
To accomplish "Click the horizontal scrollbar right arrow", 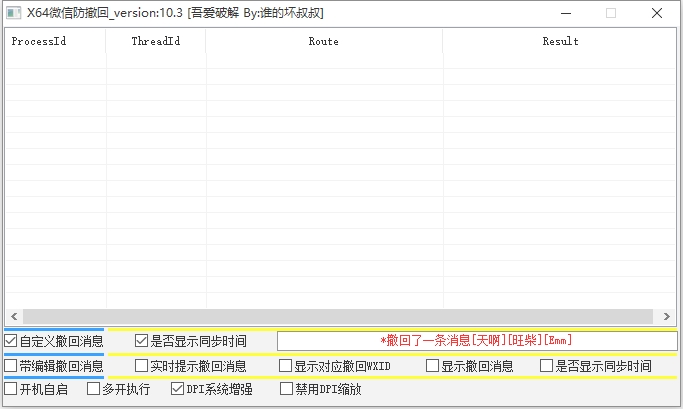I will click(x=666, y=317).
